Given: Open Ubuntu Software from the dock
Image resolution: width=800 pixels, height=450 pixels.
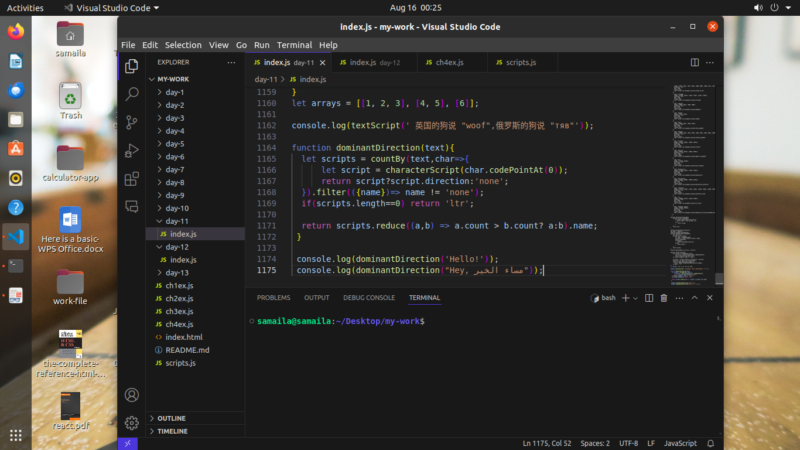Looking at the screenshot, I should tap(16, 149).
